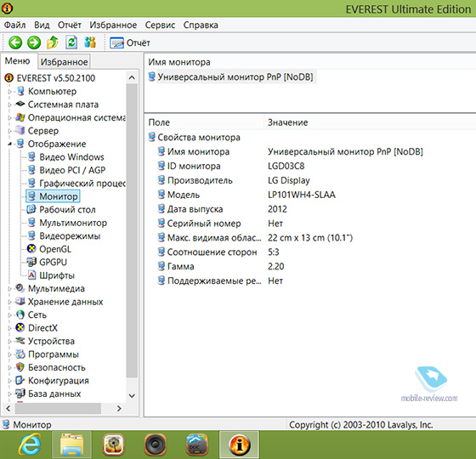This screenshot has width=476, height=459.
Task: Open the Файл menu
Action: click(x=14, y=25)
